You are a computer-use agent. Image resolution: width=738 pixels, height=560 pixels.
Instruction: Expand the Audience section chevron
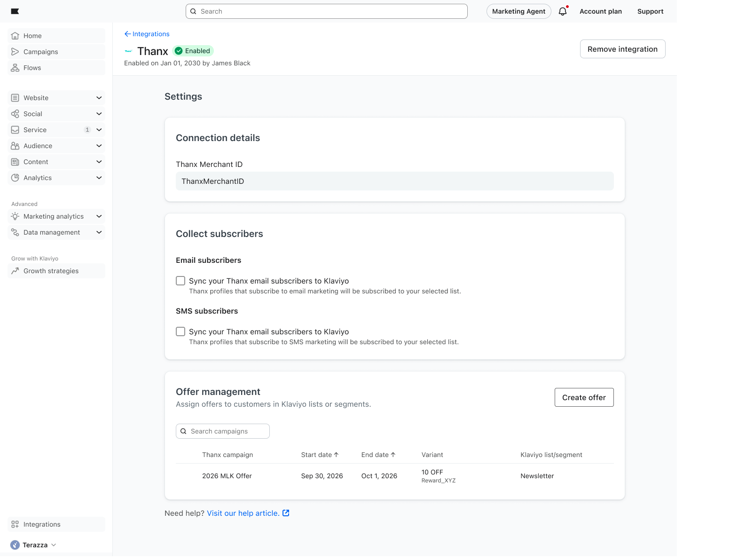point(99,146)
